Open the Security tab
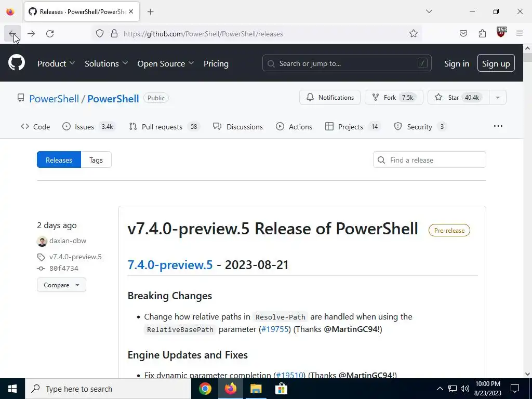 click(420, 127)
